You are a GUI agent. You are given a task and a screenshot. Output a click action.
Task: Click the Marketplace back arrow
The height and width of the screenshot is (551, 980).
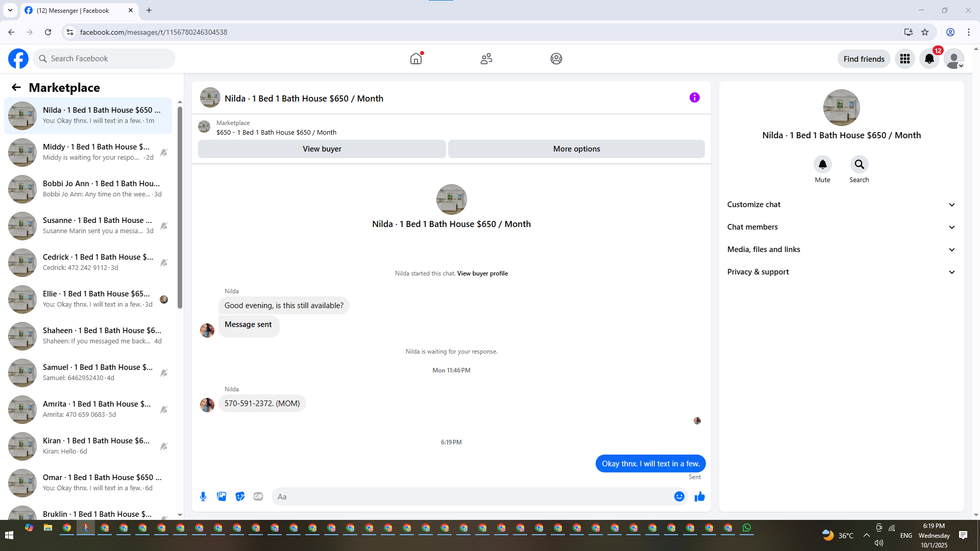point(16,87)
